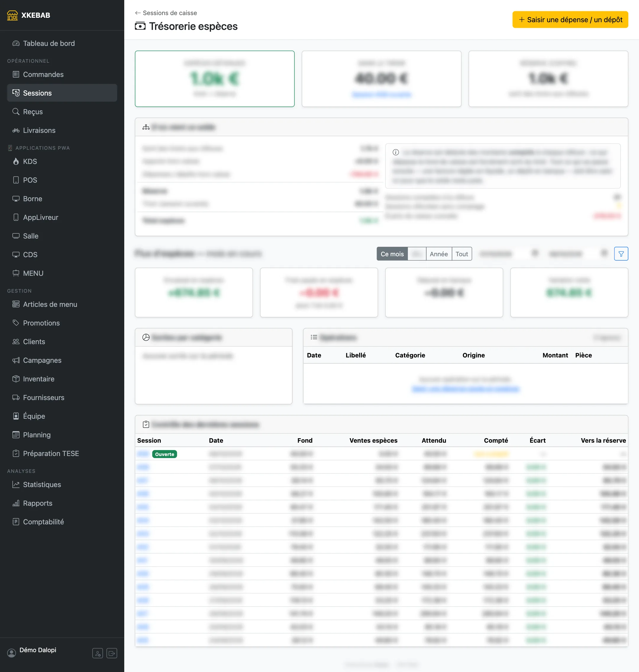Open the Borne application
This screenshot has width=639, height=672.
click(x=62, y=199)
